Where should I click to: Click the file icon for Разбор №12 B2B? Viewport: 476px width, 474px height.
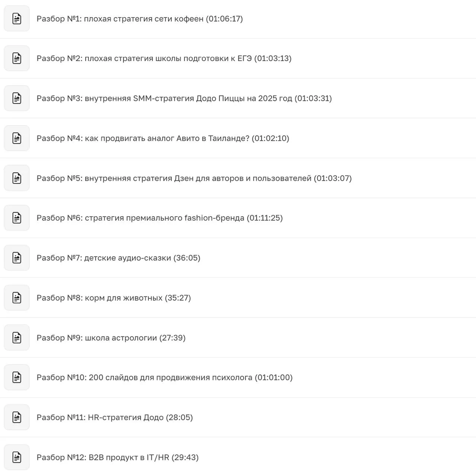pos(17,457)
